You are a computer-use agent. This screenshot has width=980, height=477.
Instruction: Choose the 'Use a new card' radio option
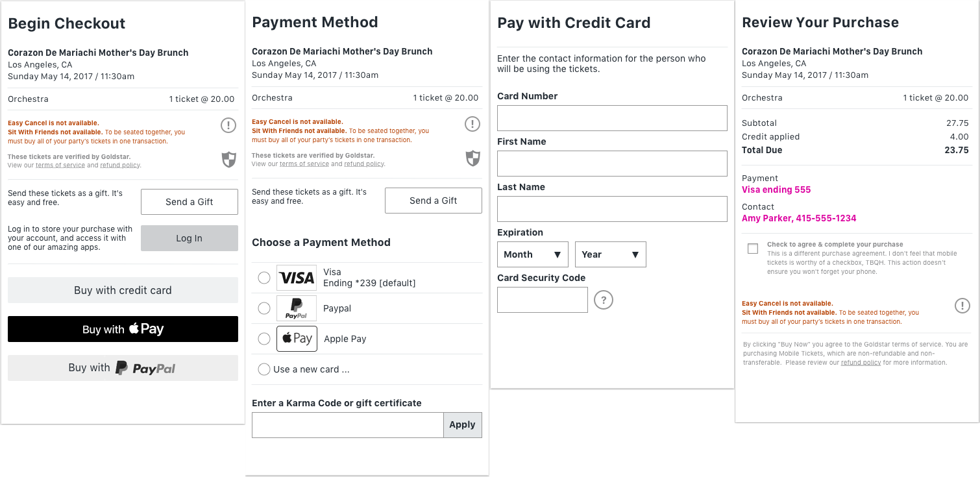click(x=264, y=369)
